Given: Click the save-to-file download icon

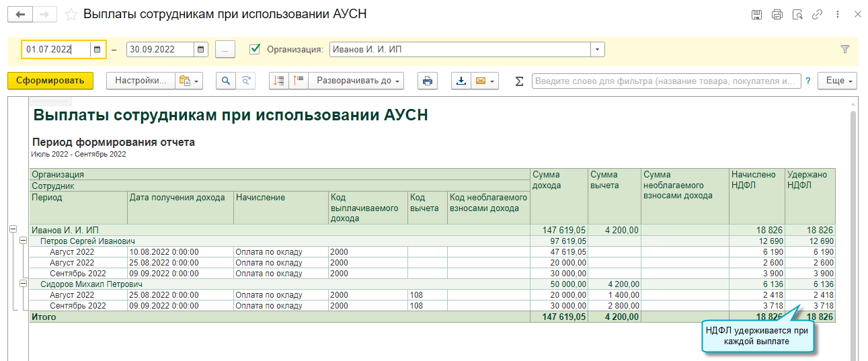Looking at the screenshot, I should click(461, 81).
